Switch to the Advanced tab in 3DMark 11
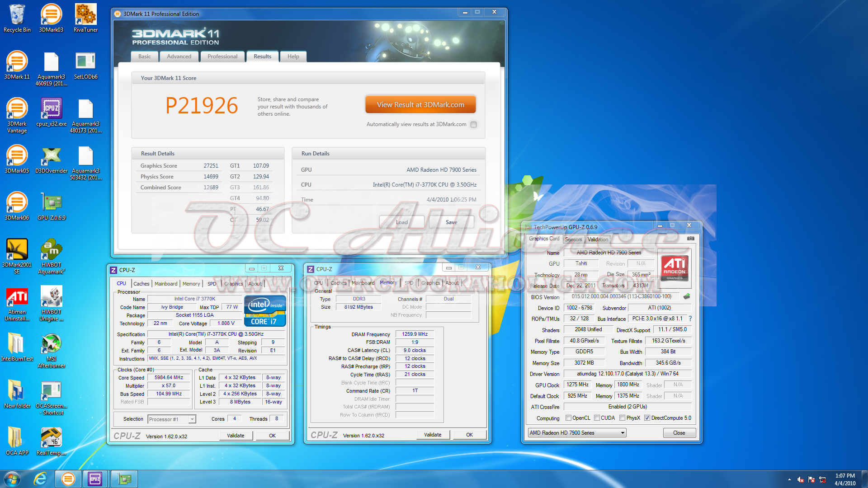The image size is (868, 488). click(x=179, y=56)
